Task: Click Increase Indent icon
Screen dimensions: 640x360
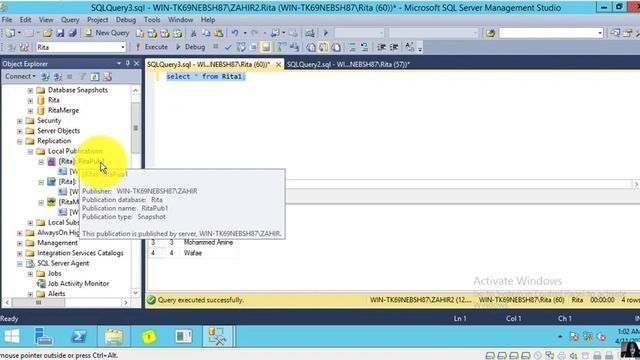Action: [394, 47]
